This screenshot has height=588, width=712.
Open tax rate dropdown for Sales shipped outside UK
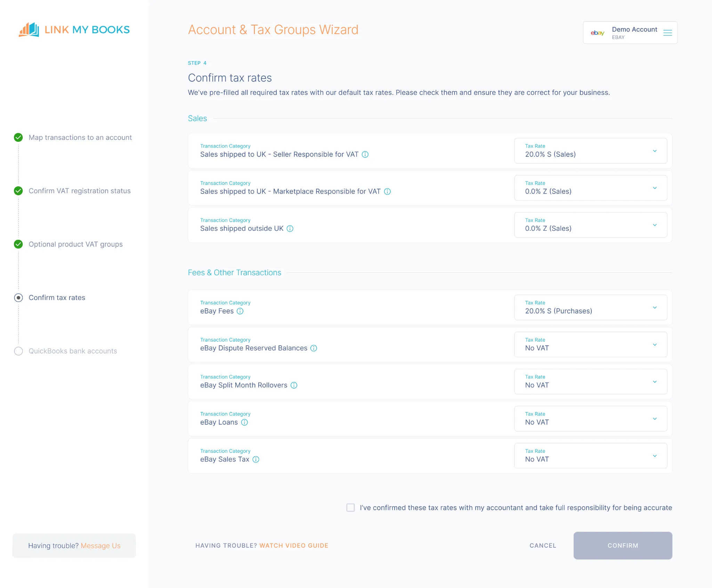point(590,225)
